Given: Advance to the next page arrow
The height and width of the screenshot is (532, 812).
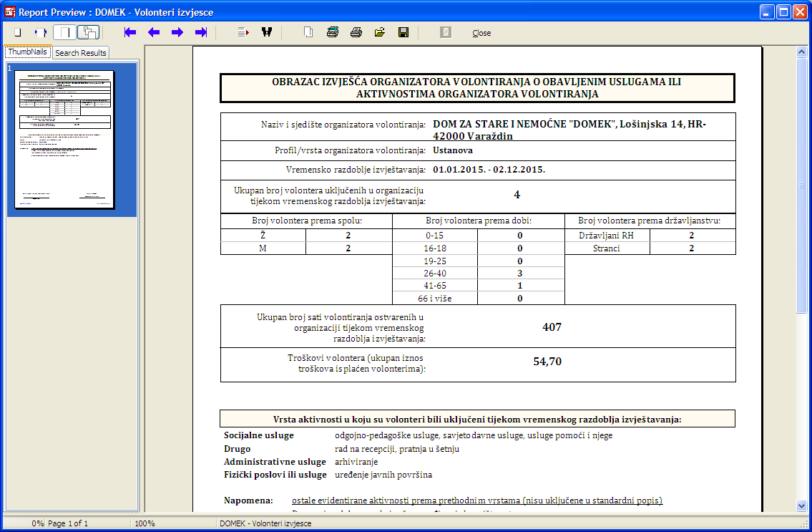Looking at the screenshot, I should 177,32.
